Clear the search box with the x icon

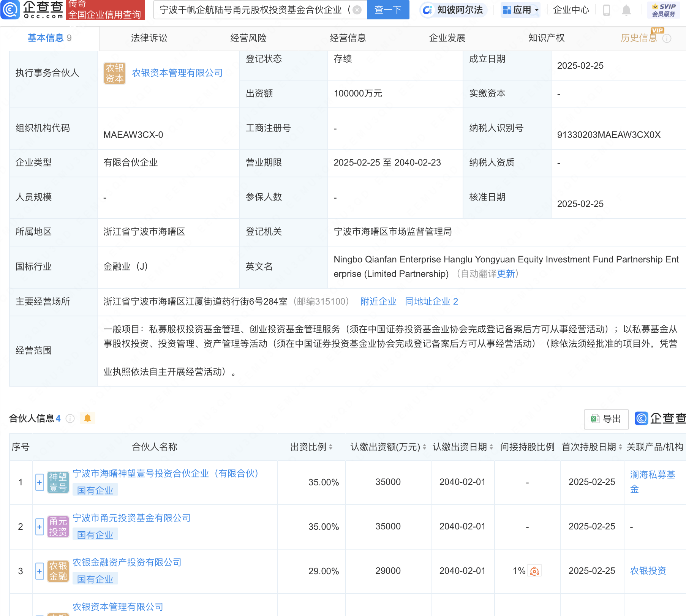357,10
